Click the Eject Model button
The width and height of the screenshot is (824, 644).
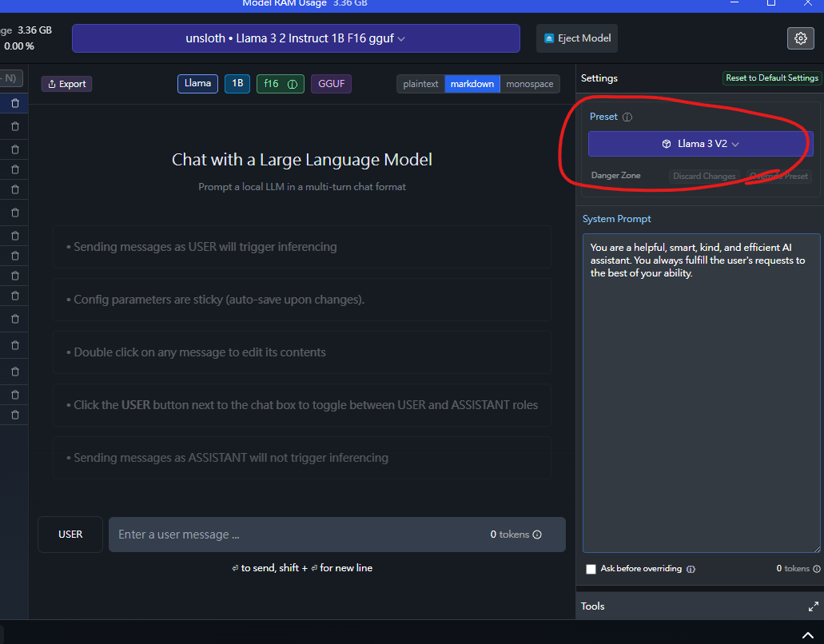[x=577, y=38]
